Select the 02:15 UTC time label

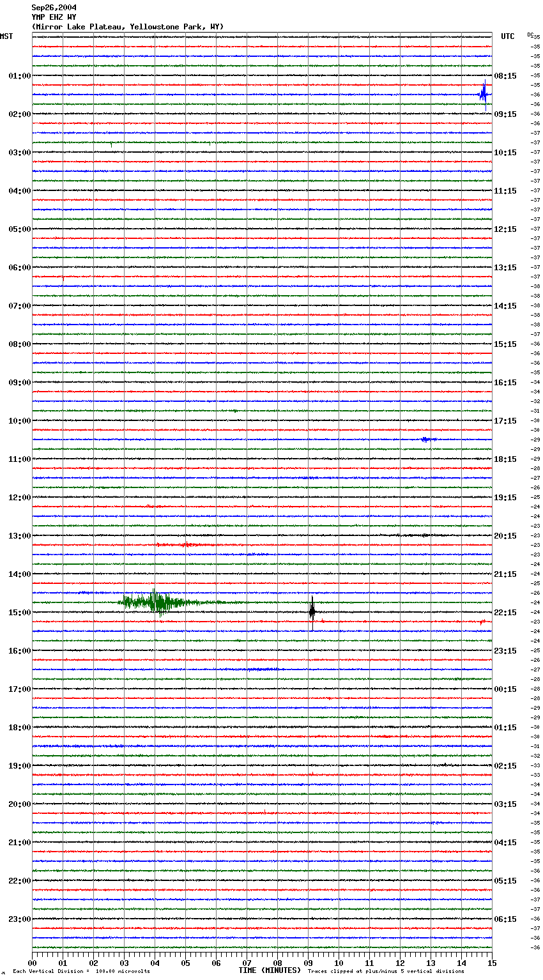pyautogui.click(x=505, y=766)
